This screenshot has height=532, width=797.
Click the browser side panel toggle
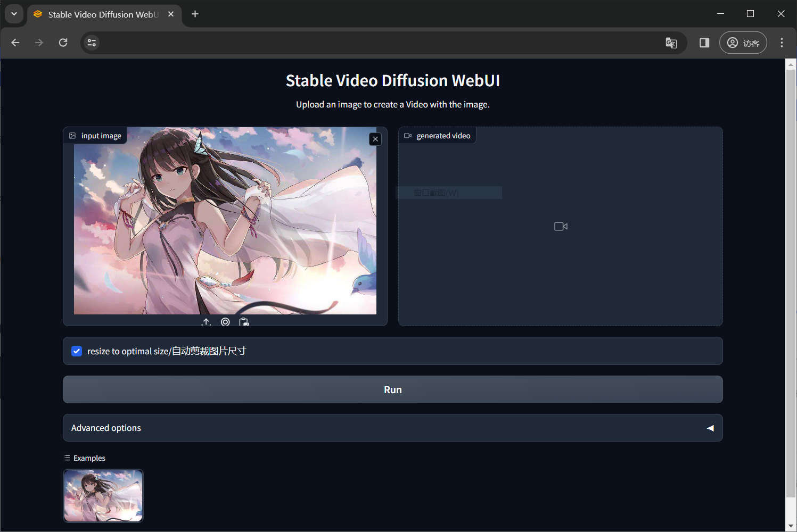click(x=704, y=43)
